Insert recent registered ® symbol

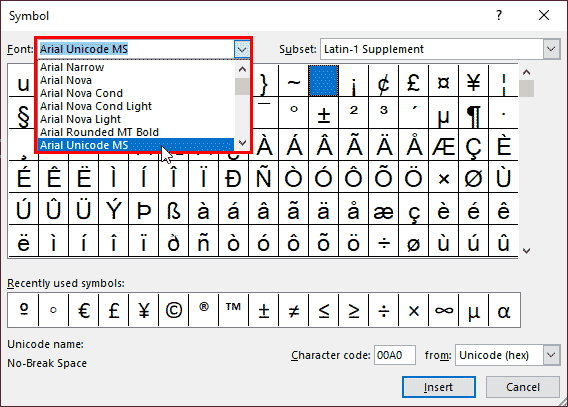(x=204, y=310)
